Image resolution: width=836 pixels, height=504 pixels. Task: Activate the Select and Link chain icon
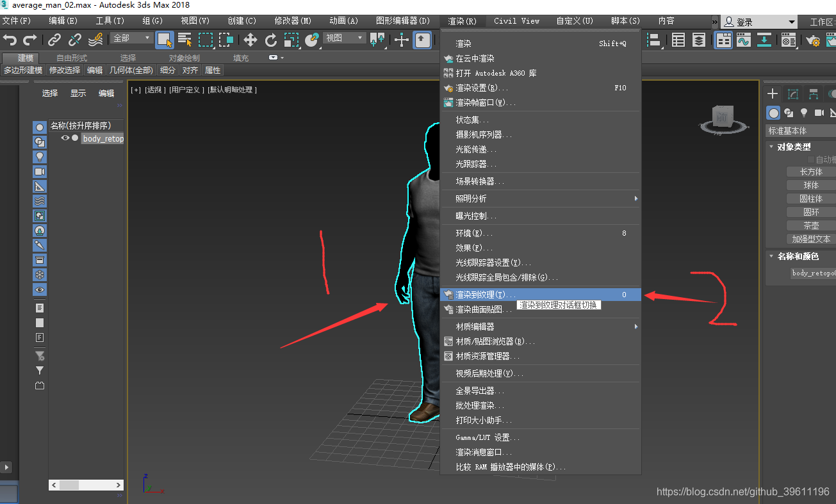[54, 40]
